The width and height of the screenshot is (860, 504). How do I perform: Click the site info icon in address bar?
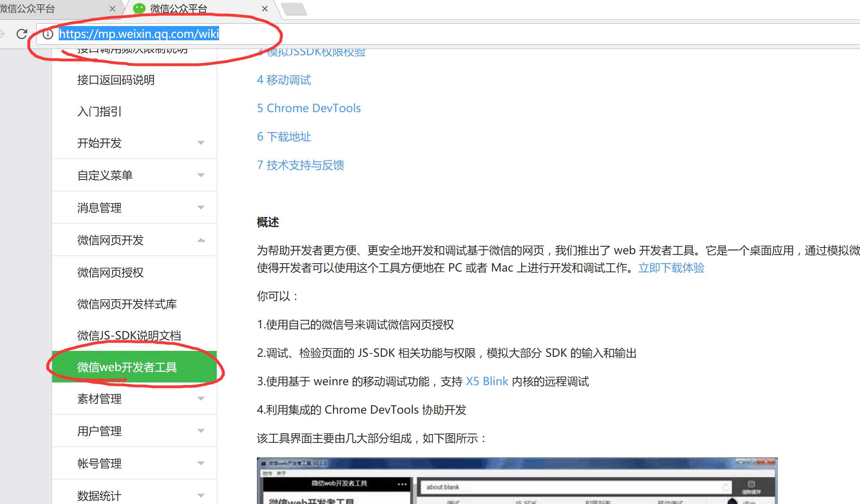(48, 34)
